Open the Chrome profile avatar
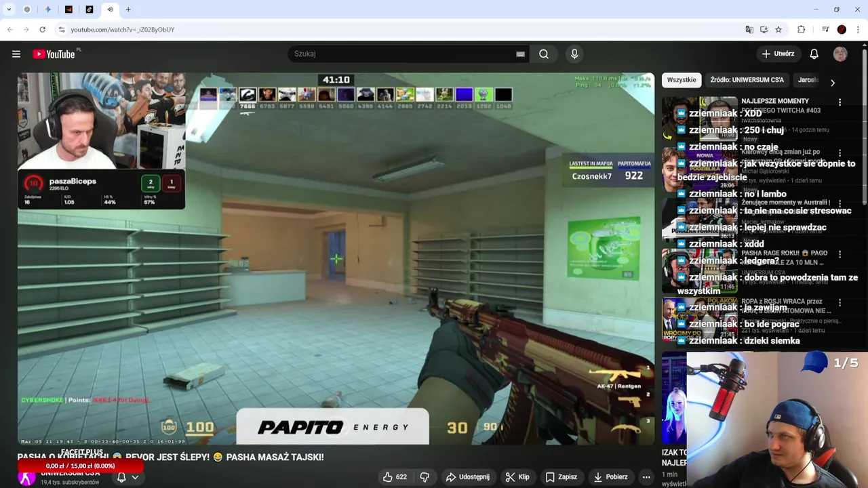 click(x=842, y=30)
